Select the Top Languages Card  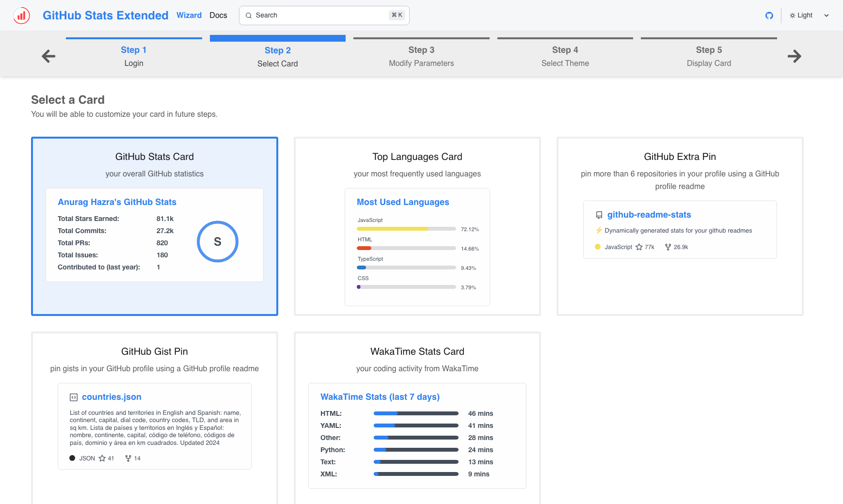[417, 226]
